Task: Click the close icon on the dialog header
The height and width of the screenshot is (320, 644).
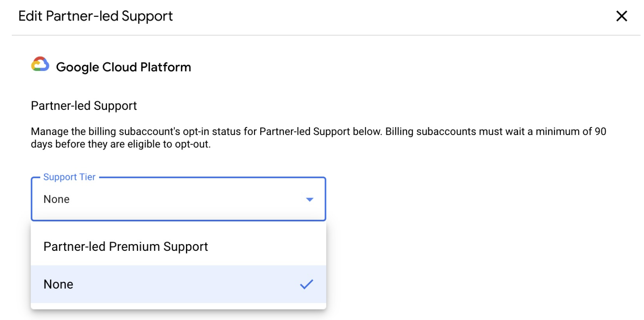Action: 621,16
